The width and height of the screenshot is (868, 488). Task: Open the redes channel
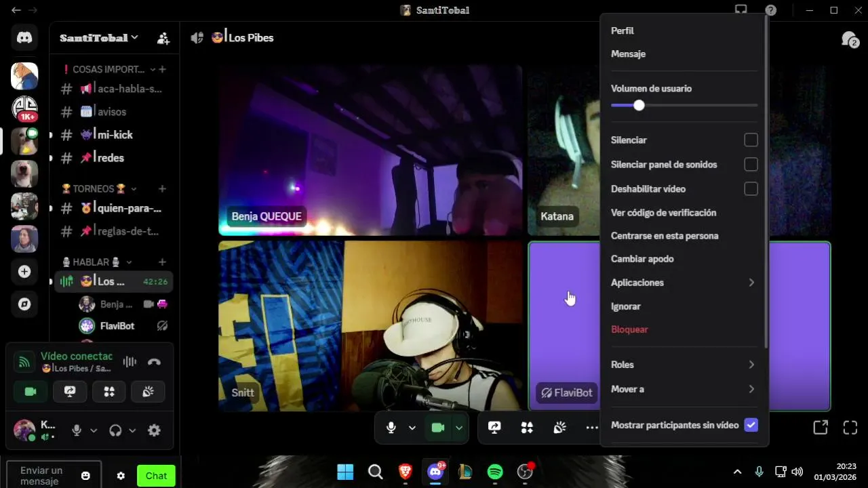[x=113, y=158]
